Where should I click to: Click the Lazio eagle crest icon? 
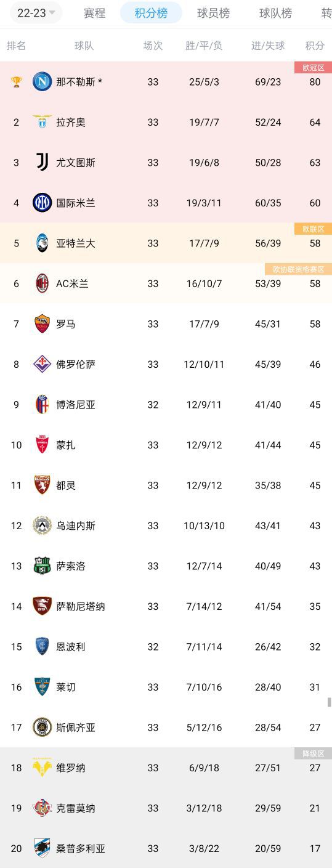42,122
